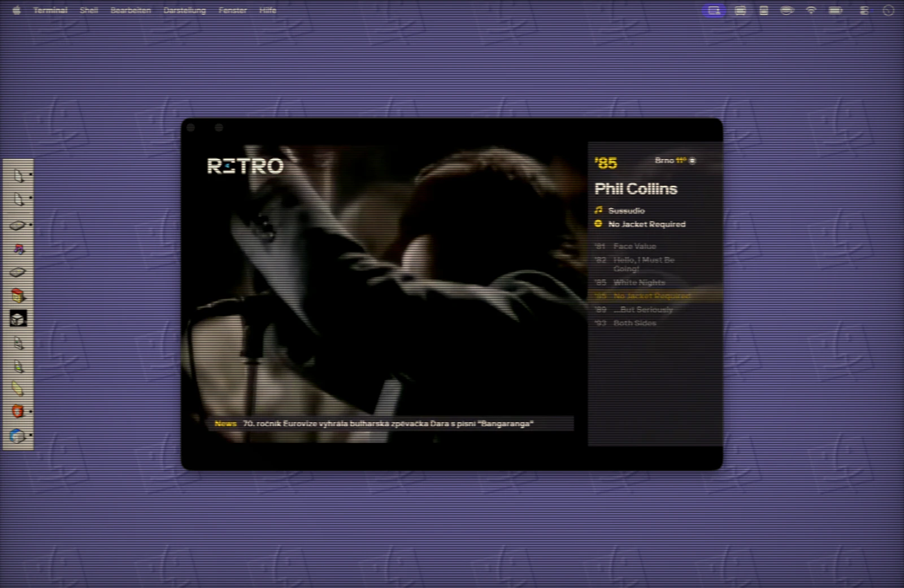Select the black cube app in dock

(18, 319)
